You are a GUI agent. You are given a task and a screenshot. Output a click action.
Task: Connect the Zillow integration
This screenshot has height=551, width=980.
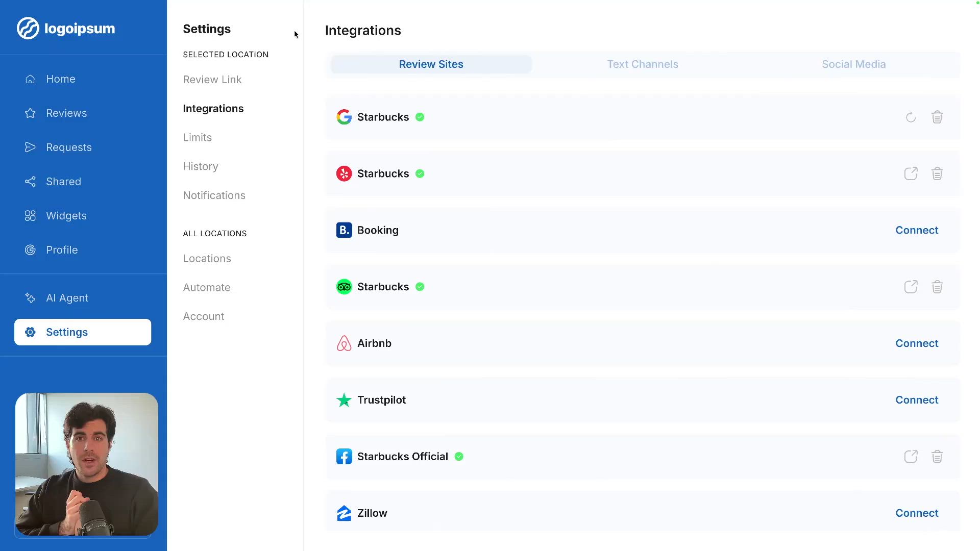[917, 513]
